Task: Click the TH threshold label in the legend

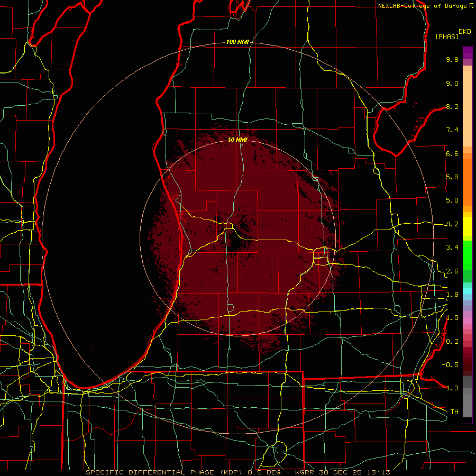Action: [454, 412]
